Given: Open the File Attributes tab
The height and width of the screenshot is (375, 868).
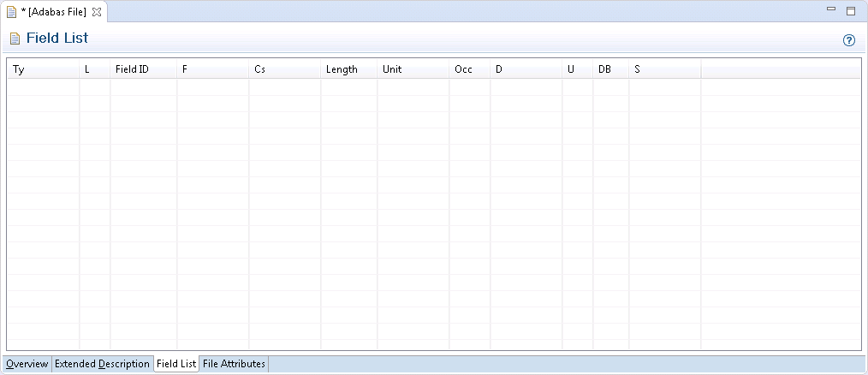Looking at the screenshot, I should click(234, 364).
